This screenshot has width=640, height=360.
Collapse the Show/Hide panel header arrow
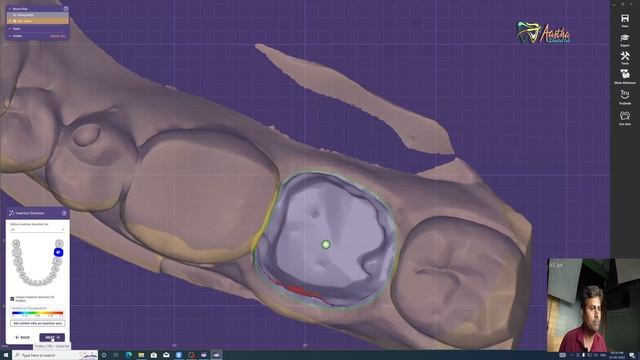point(10,9)
